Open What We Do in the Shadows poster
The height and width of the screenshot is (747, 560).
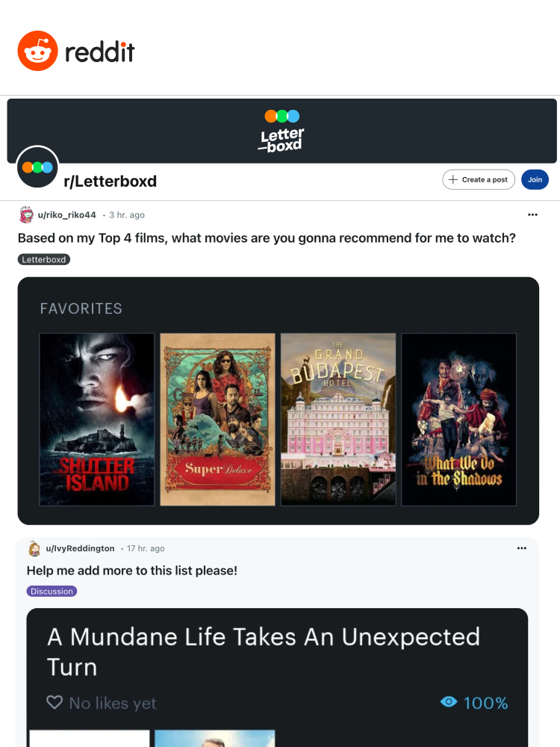tap(459, 419)
